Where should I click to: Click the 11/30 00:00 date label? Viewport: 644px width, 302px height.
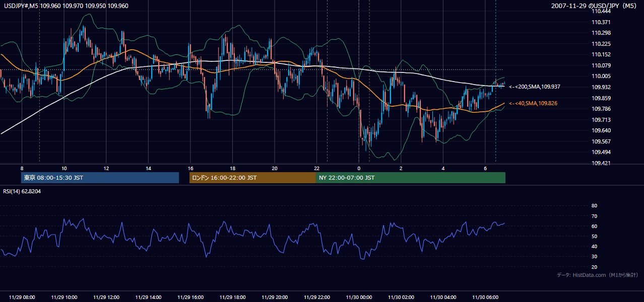[359, 297]
